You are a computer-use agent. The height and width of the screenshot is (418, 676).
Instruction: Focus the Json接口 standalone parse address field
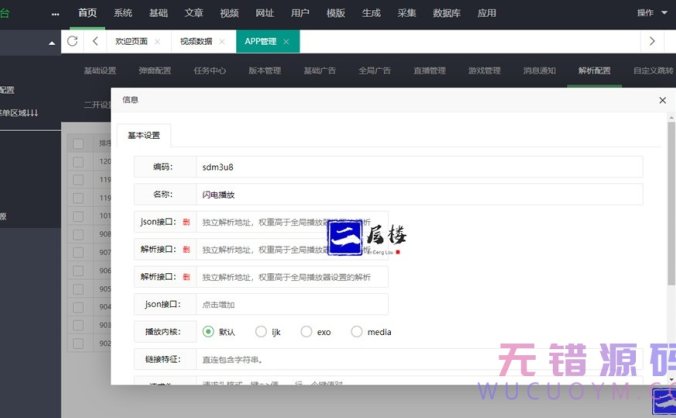click(292, 222)
